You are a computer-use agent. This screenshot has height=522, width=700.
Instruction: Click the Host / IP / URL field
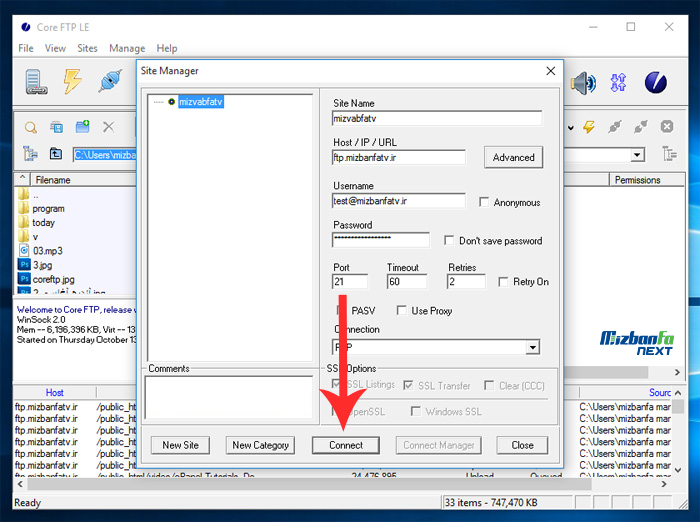[399, 158]
